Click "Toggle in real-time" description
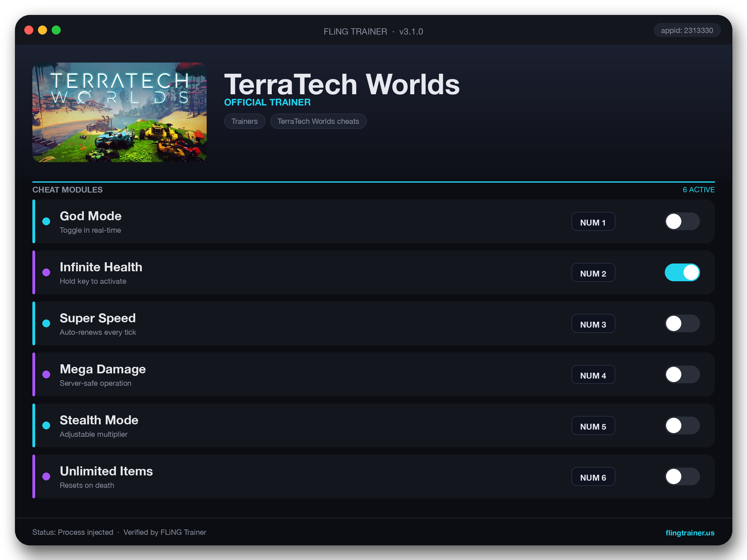 point(90,230)
